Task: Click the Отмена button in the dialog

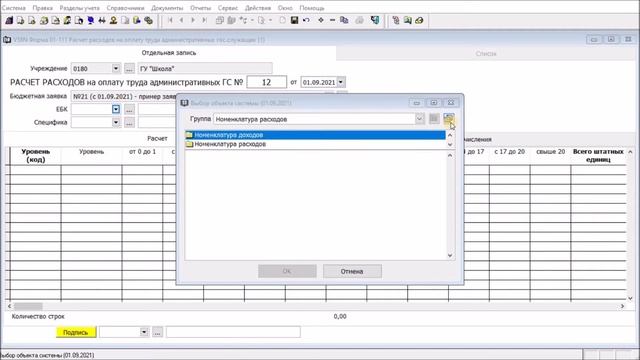Action: 352,271
